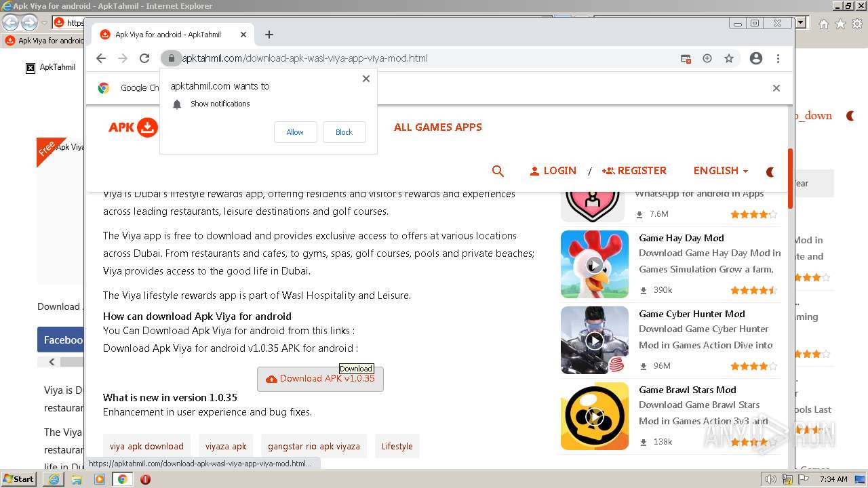The image size is (868, 488).
Task: Open the Lifestyle tag
Action: [x=397, y=446]
